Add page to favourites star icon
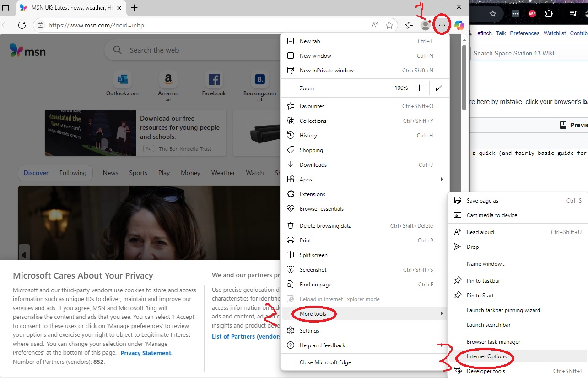Image resolution: width=588 pixels, height=378 pixels. [389, 25]
